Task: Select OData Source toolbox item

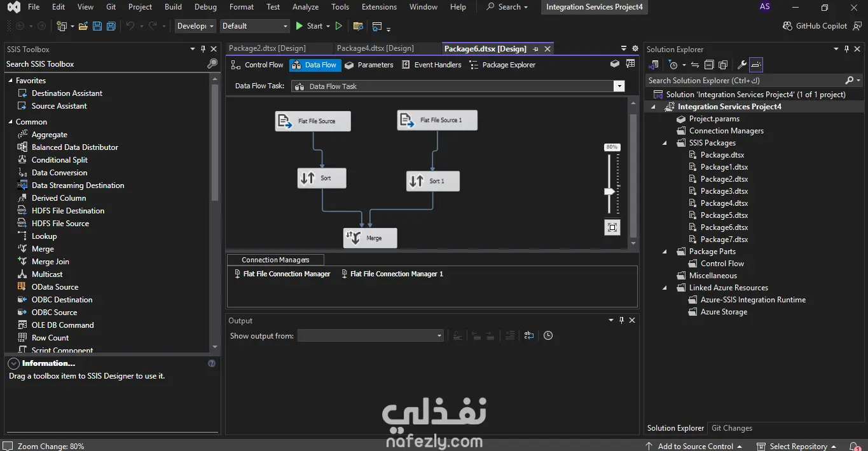Action: point(55,287)
